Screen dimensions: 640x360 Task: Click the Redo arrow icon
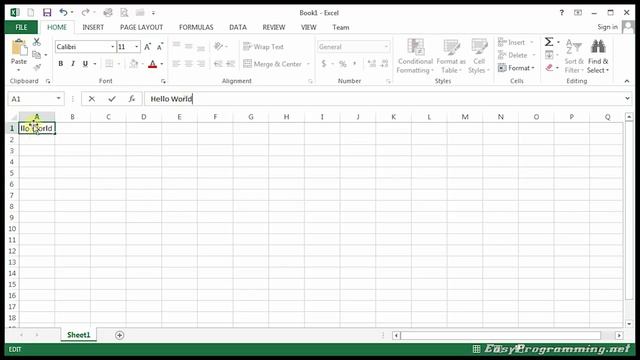(x=85, y=13)
